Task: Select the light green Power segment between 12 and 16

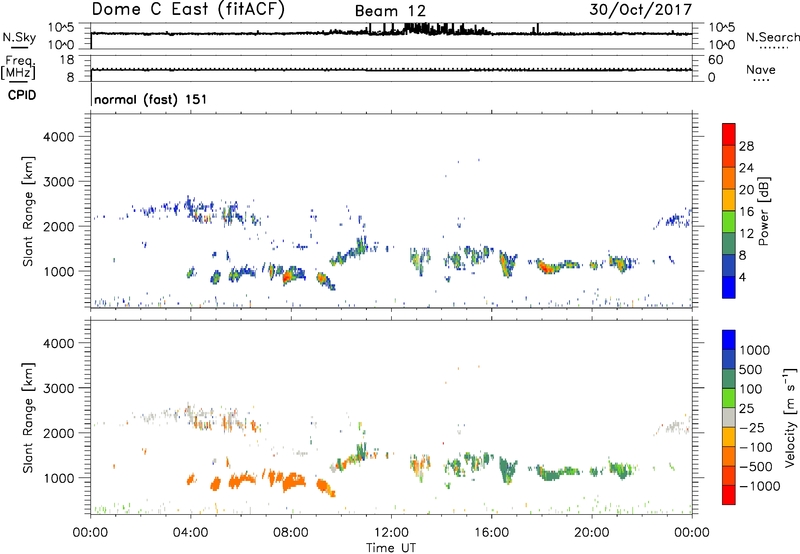Action: 729,222
